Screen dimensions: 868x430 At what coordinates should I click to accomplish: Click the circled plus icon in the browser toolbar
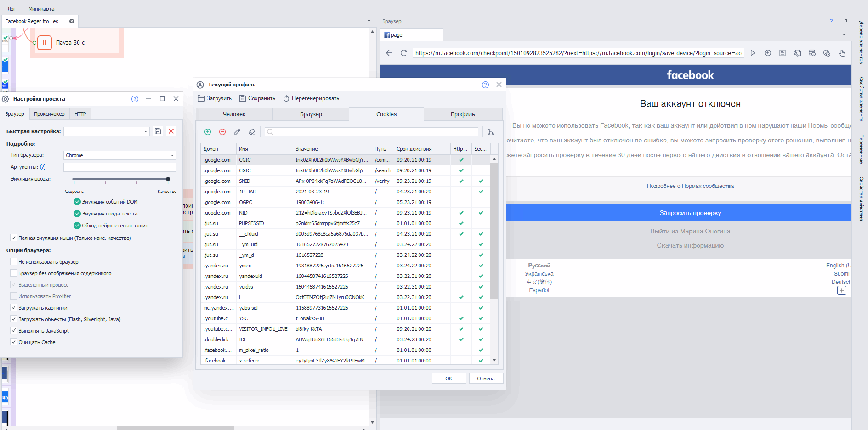768,53
